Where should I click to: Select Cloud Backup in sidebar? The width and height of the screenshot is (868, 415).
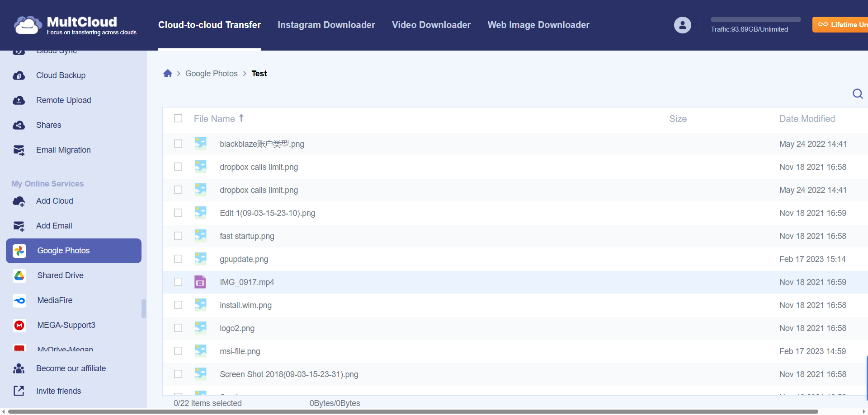point(61,75)
